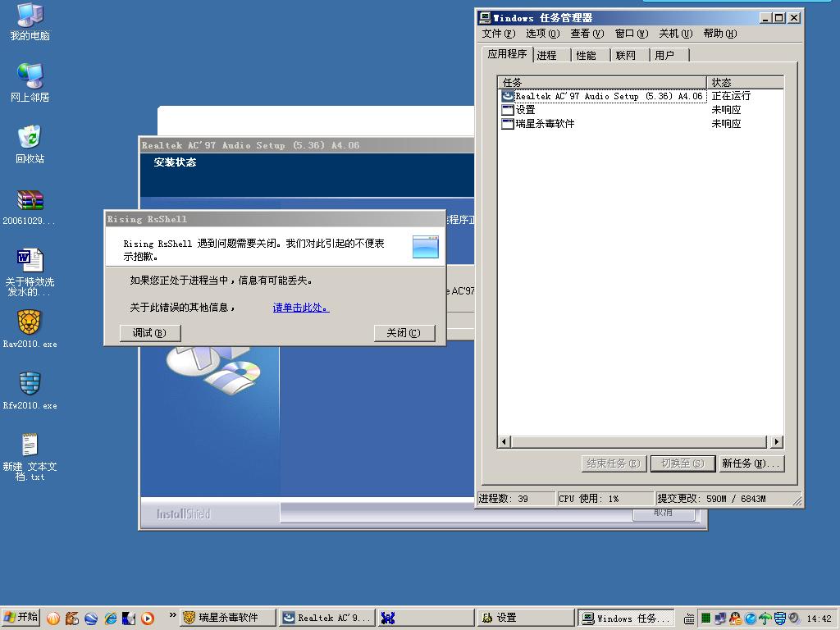Sort by the 任务 column header
Screen dimensions: 840x630
(602, 83)
